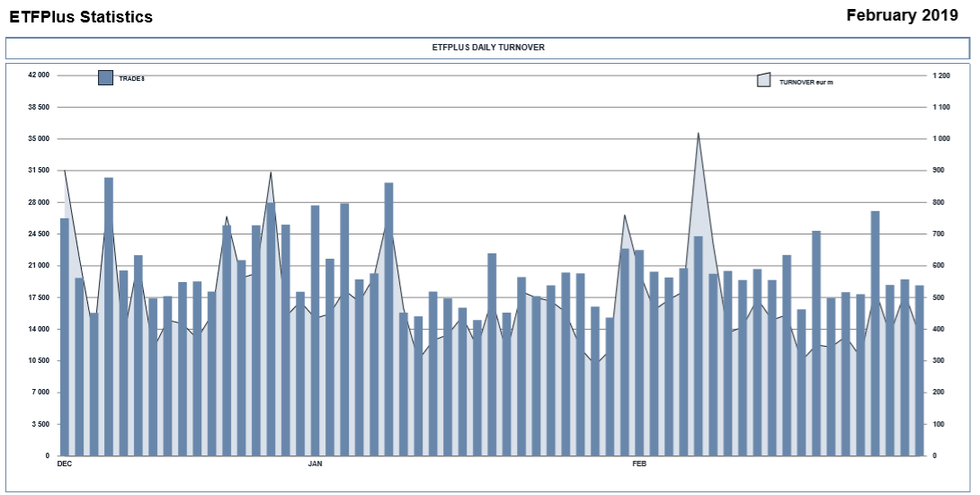
Task: Click the 10 500 left axis value
Action: (39, 361)
